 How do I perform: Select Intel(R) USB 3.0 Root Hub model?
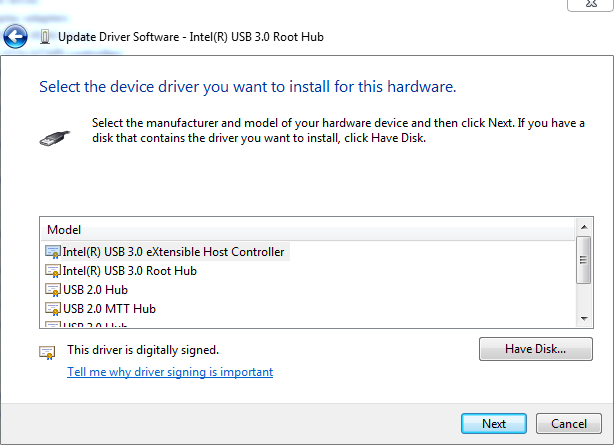(130, 271)
